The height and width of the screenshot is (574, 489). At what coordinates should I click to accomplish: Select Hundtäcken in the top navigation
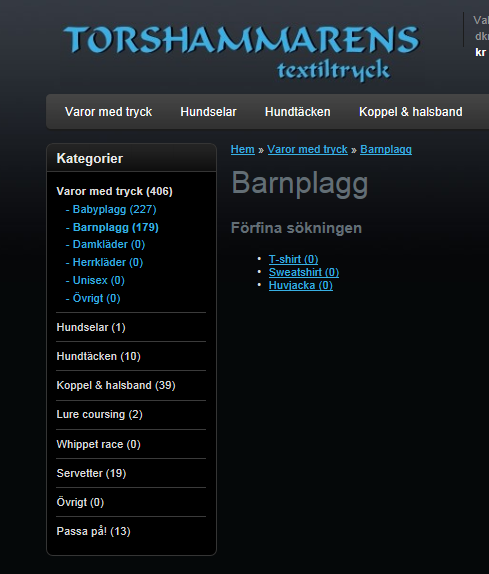[298, 112]
